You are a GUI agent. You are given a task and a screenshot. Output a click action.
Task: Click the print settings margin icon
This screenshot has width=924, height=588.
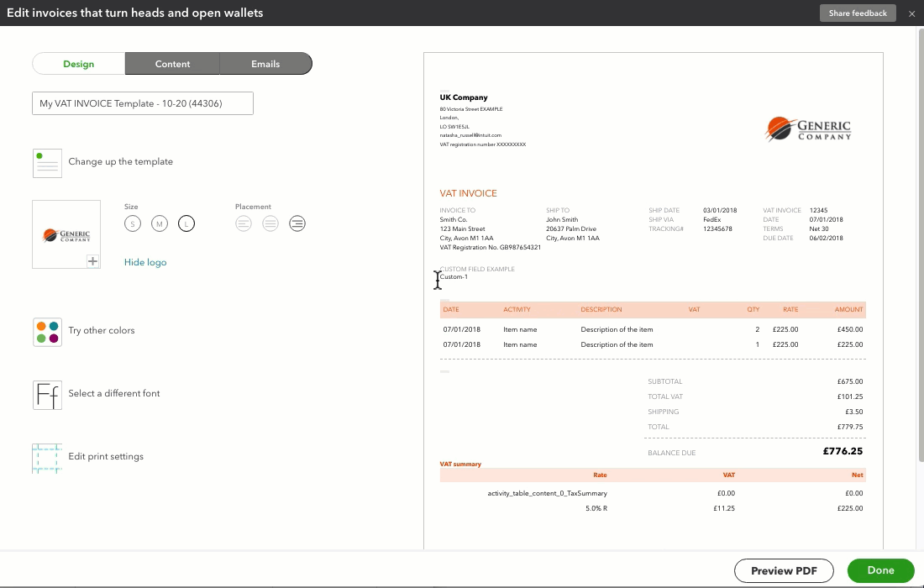pos(47,459)
